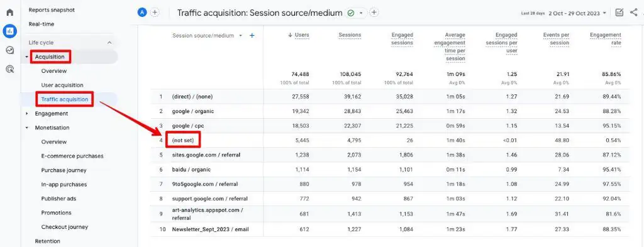Image resolution: width=644 pixels, height=247 pixels.
Task: Click the (not set) row label
Action: pyautogui.click(x=183, y=141)
